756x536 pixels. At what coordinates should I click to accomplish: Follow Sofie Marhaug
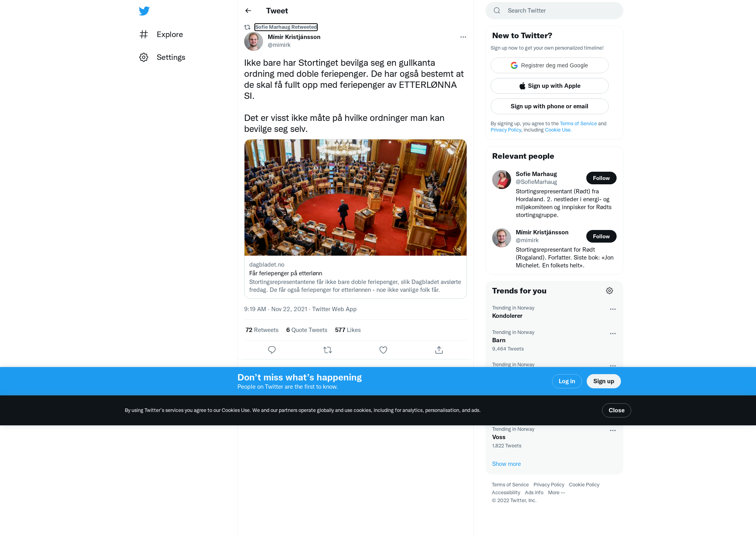[x=601, y=178]
